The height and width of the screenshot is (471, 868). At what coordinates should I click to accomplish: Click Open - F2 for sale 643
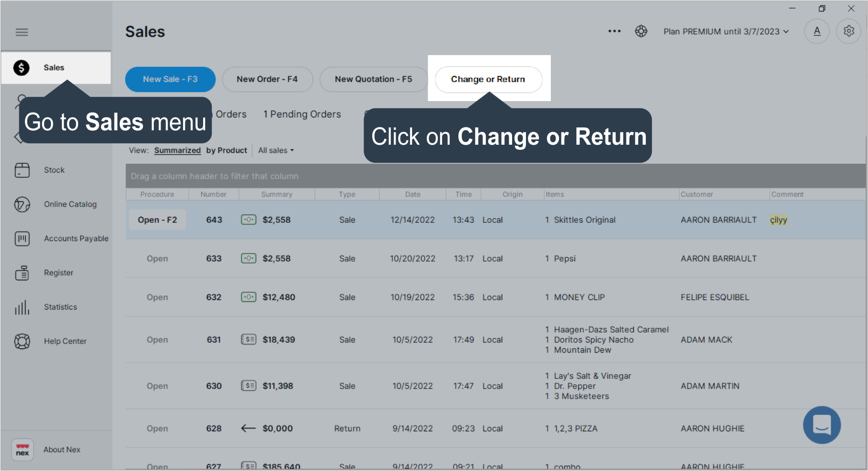158,220
